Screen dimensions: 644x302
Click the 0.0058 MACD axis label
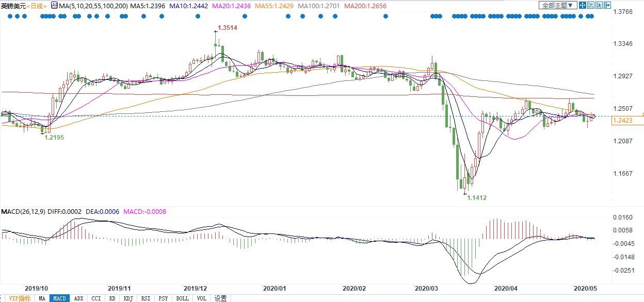pyautogui.click(x=622, y=230)
